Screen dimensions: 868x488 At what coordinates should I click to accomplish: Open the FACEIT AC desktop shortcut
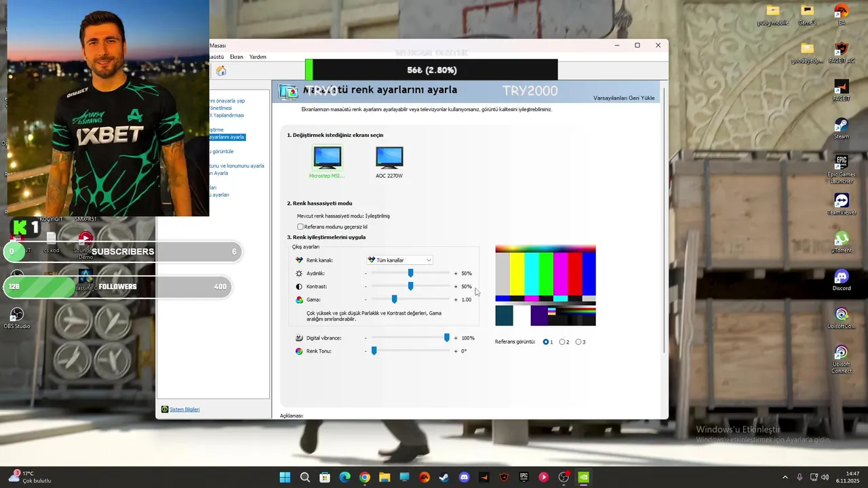point(841,53)
